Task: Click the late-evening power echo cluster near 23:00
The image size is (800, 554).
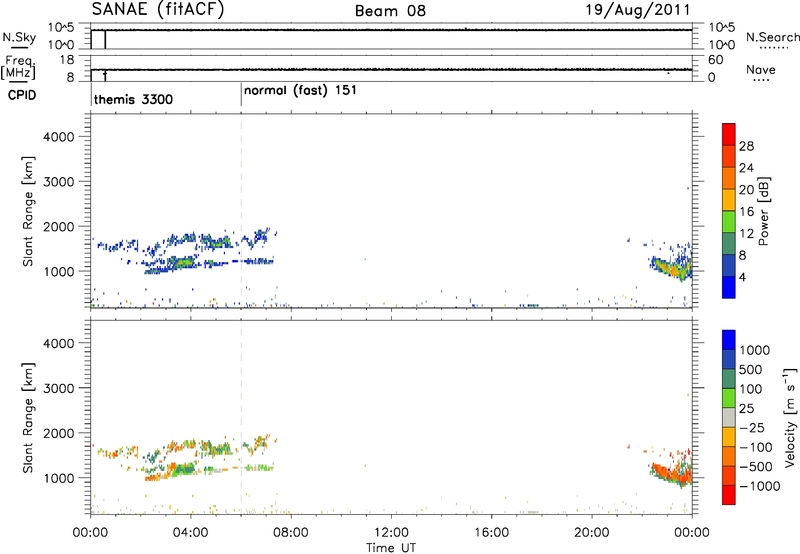Action: 672,267
